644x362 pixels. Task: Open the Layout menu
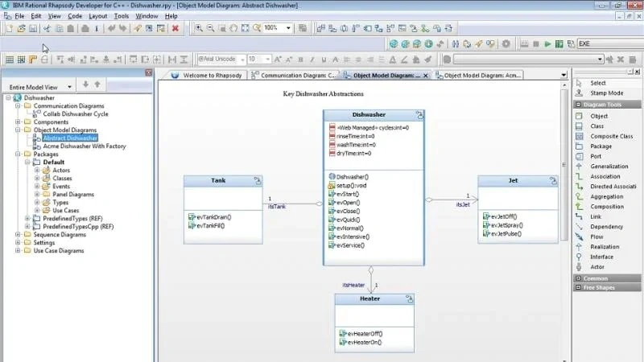(x=97, y=16)
